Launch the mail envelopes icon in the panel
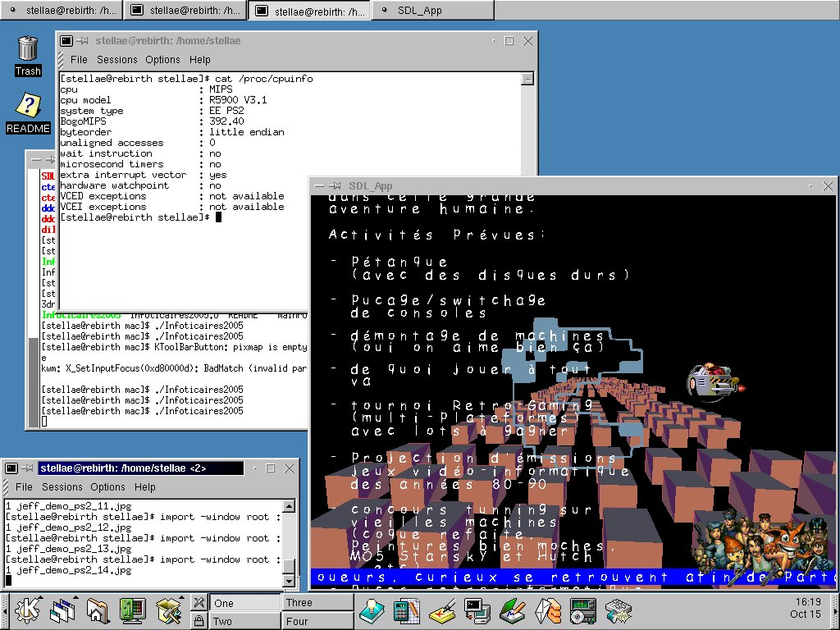Image resolution: width=840 pixels, height=630 pixels. point(547,610)
